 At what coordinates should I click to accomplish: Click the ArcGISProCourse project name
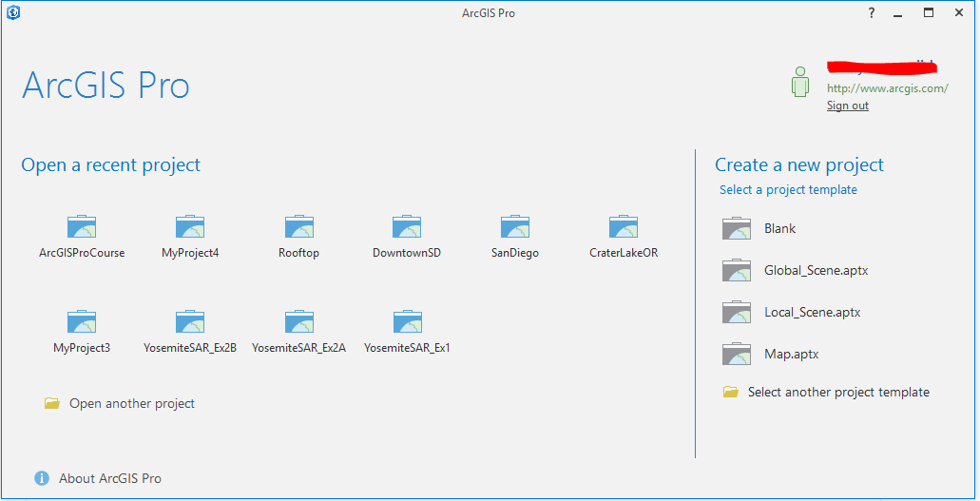pyautogui.click(x=82, y=253)
